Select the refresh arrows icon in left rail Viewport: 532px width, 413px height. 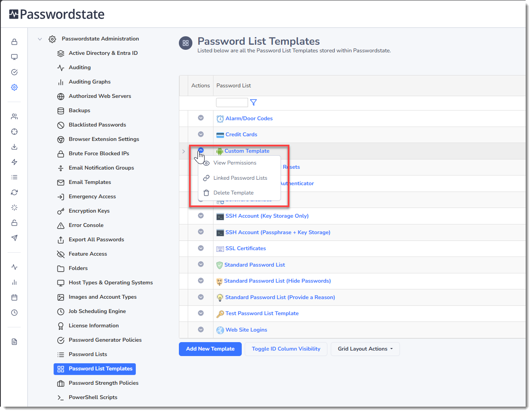click(x=14, y=192)
